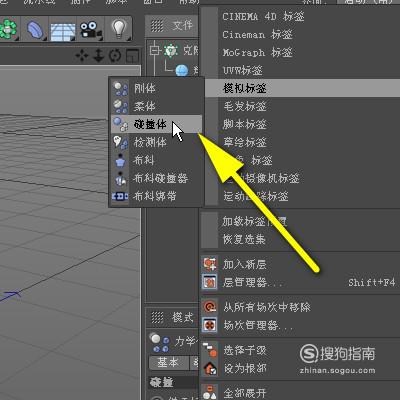
Task: Click 碰撞 section header
Action: pyautogui.click(x=161, y=382)
